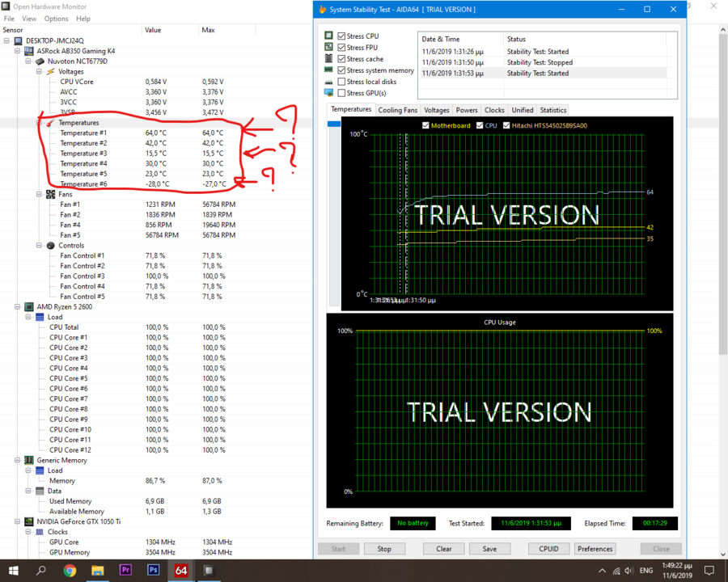The image size is (728, 582).
Task: Launch Chrome from the taskbar
Action: pyautogui.click(x=70, y=571)
